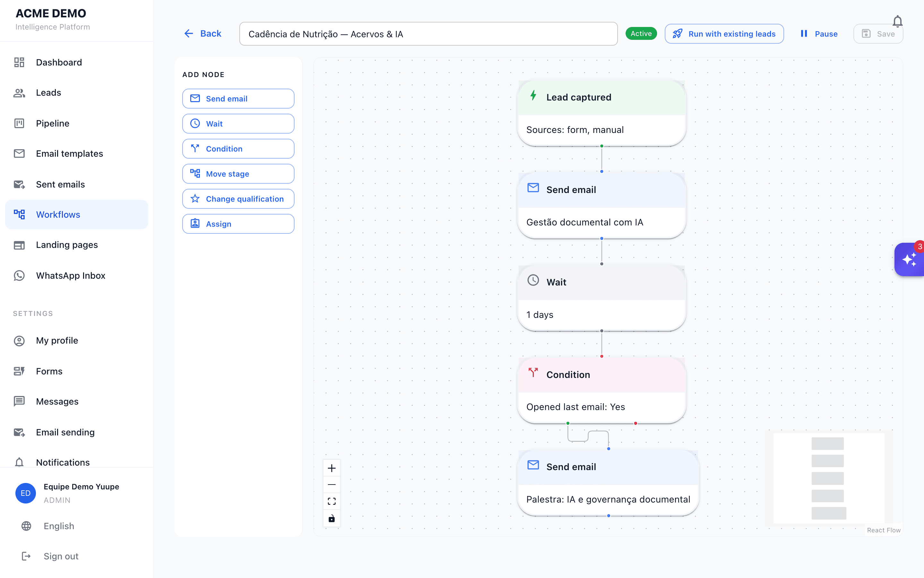
Task: Select 'Sources: form, manual' text
Action: point(575,130)
